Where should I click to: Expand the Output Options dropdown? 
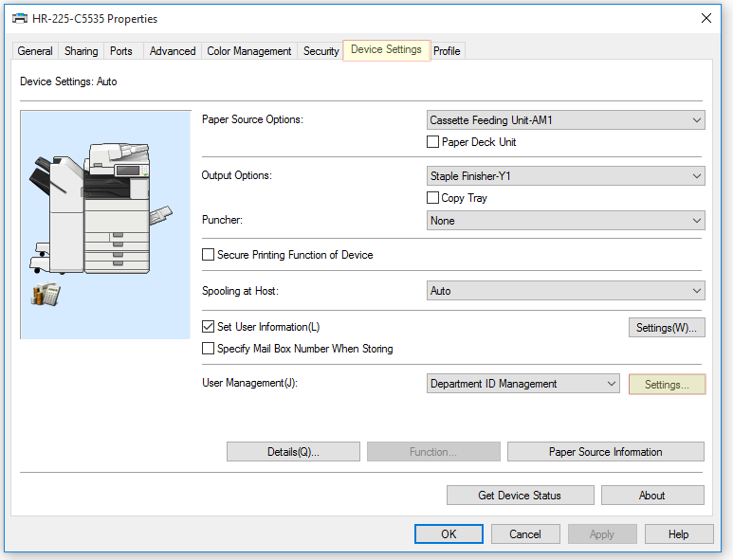(565, 176)
